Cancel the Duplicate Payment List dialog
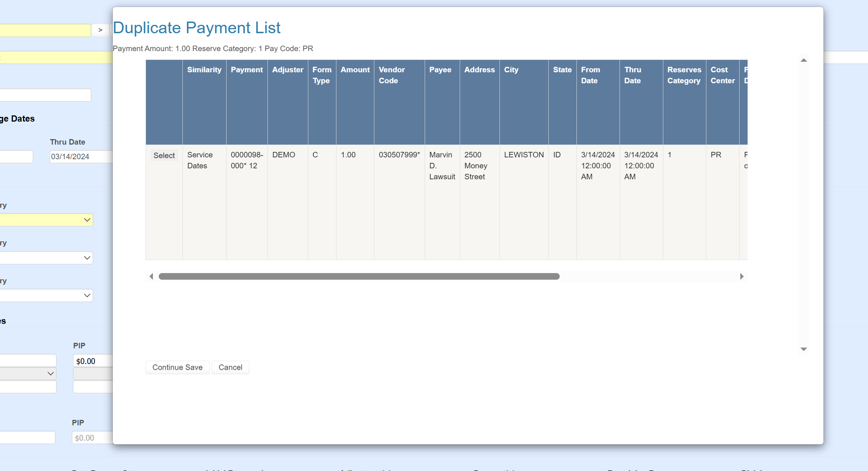868x471 pixels. coord(230,367)
